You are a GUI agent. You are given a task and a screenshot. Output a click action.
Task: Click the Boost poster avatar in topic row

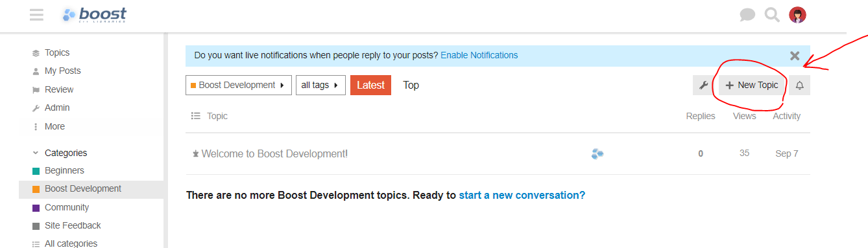click(x=597, y=153)
